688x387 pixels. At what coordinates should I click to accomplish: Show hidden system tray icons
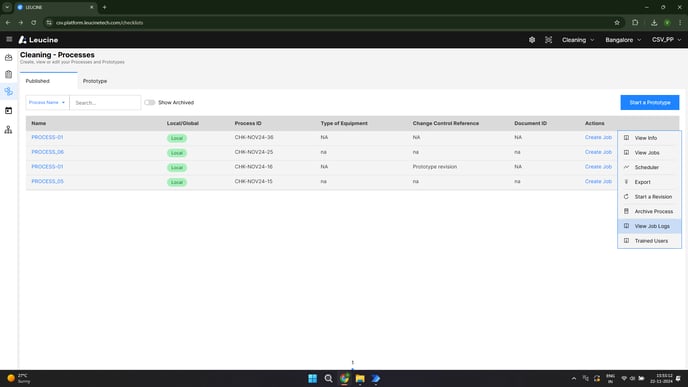tap(573, 379)
